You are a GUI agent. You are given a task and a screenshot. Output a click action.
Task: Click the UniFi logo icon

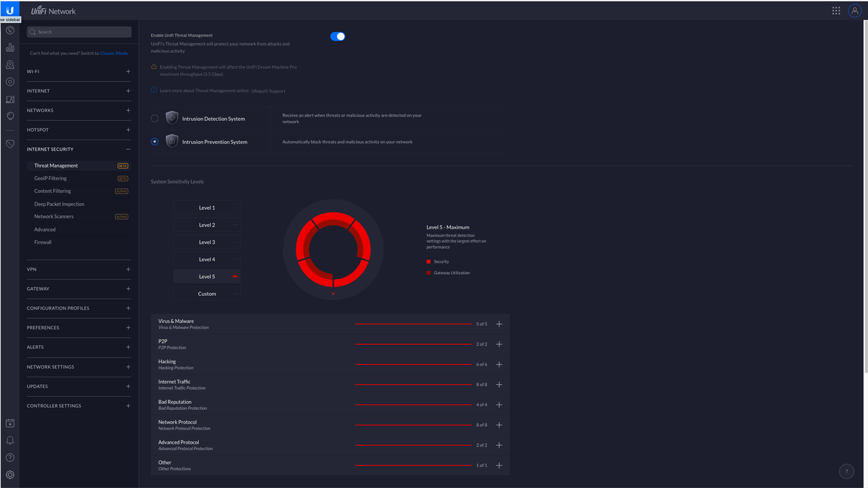click(9, 10)
